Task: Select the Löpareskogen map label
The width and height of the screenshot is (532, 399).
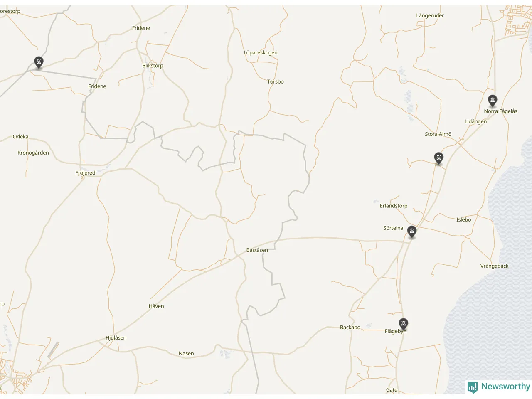Action: pyautogui.click(x=261, y=53)
